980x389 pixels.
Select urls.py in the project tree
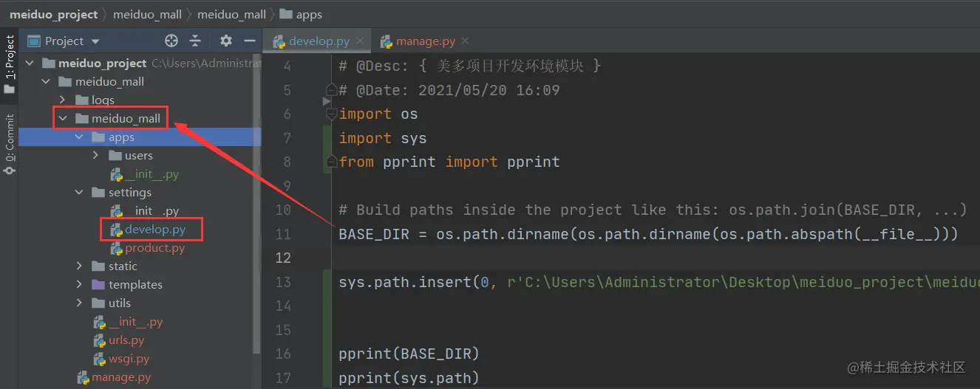(x=126, y=340)
